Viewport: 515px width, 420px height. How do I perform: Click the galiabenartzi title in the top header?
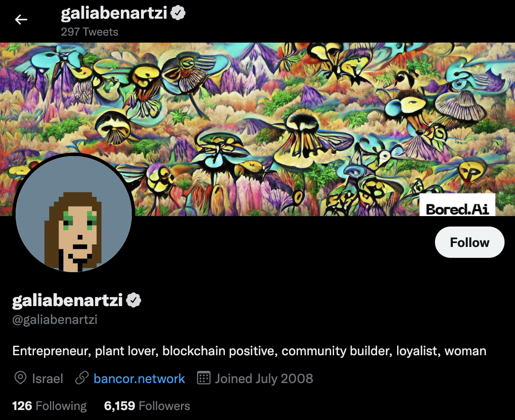(114, 13)
